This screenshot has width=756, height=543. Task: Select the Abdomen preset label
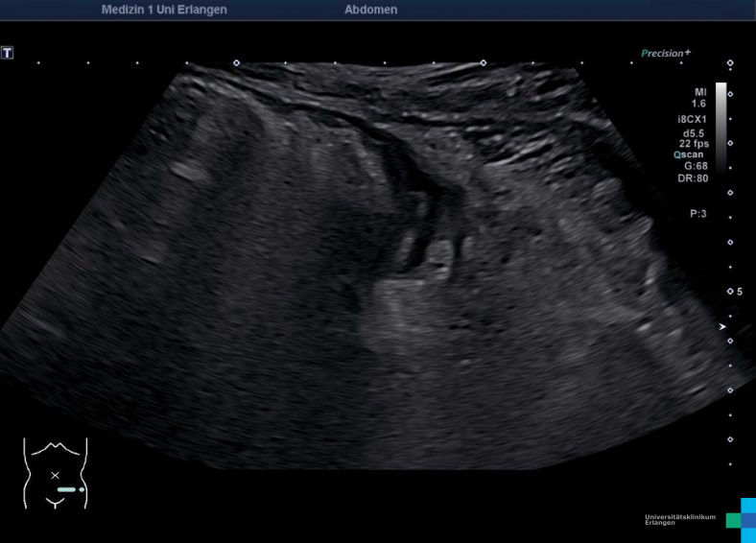pyautogui.click(x=370, y=10)
